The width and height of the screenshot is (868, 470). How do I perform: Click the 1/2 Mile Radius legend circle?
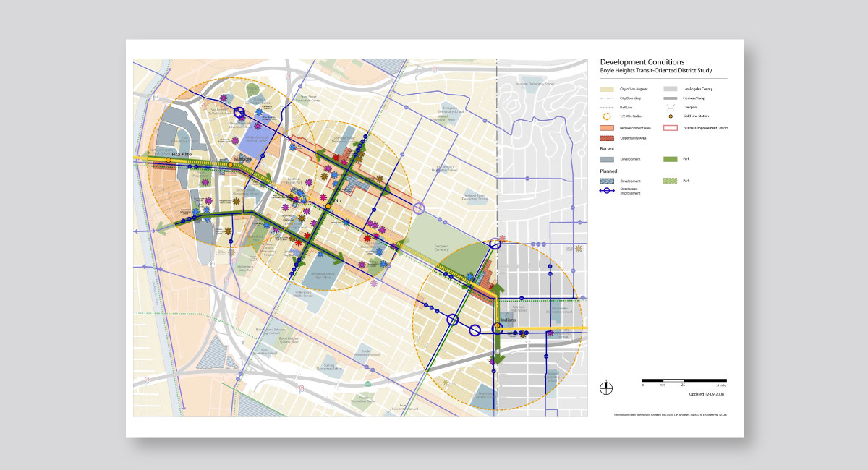(607, 116)
